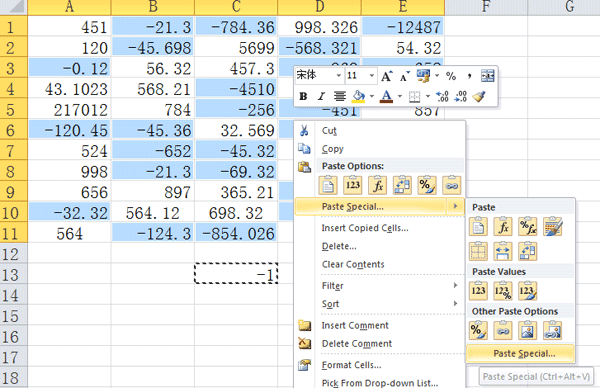Click Clear Contents in context menu

(x=353, y=264)
